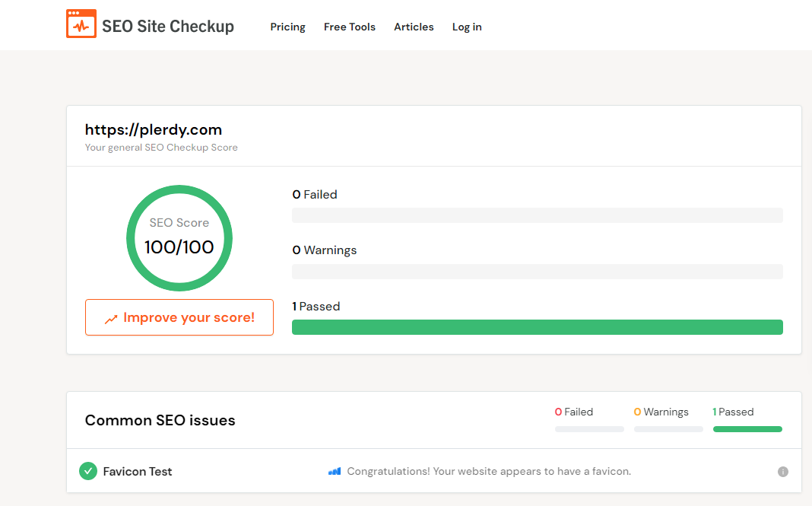Viewport: 812px width, 506px height.
Task: Open the info icon on the Favicon Test row
Action: tap(782, 472)
